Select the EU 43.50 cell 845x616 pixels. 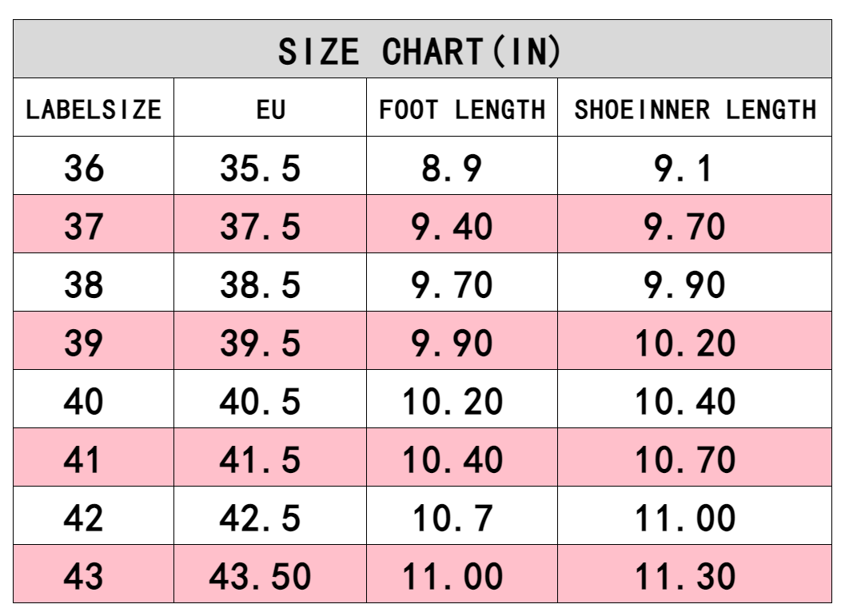coord(261,576)
